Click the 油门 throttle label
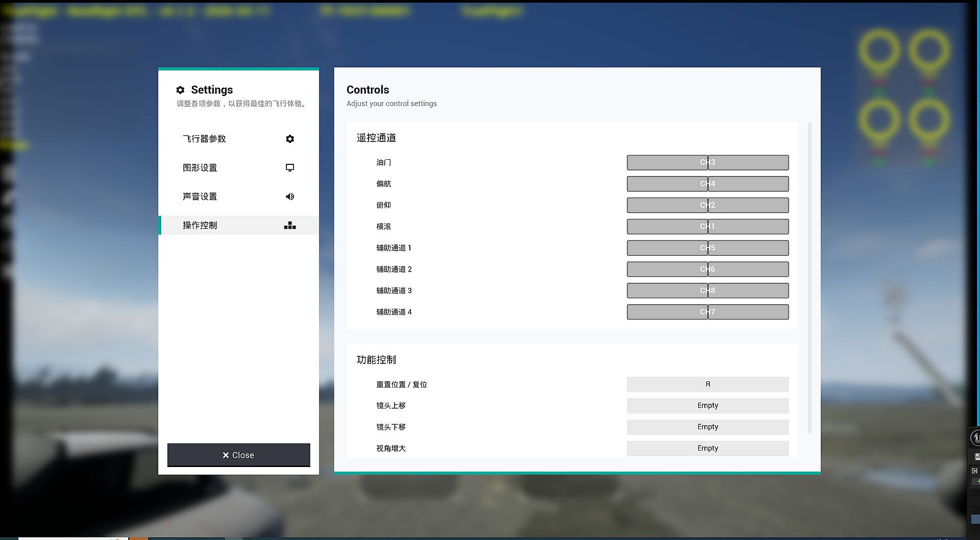Image resolution: width=980 pixels, height=540 pixels. 384,162
